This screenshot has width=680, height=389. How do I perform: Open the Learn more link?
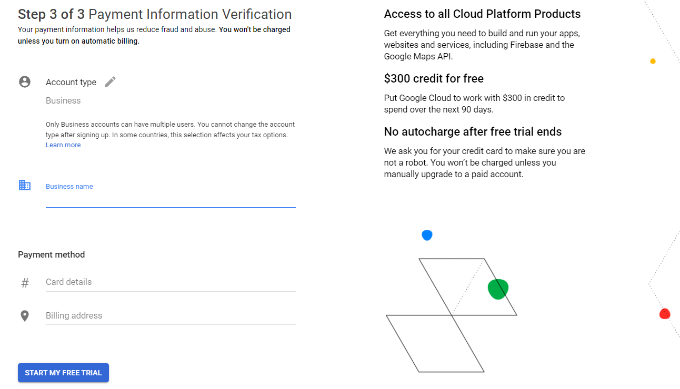coord(63,145)
